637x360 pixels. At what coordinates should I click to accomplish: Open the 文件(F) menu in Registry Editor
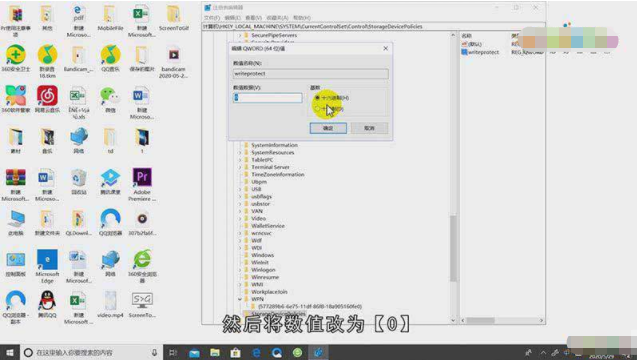212,18
